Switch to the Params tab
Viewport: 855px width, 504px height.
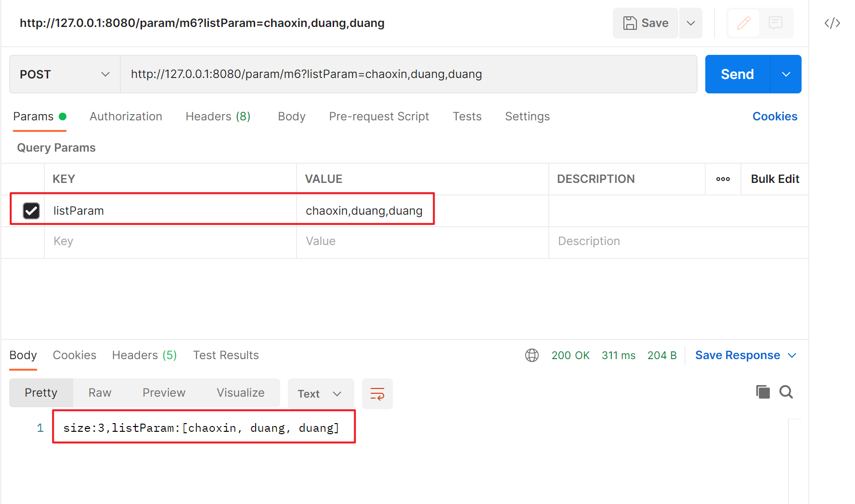click(x=39, y=116)
